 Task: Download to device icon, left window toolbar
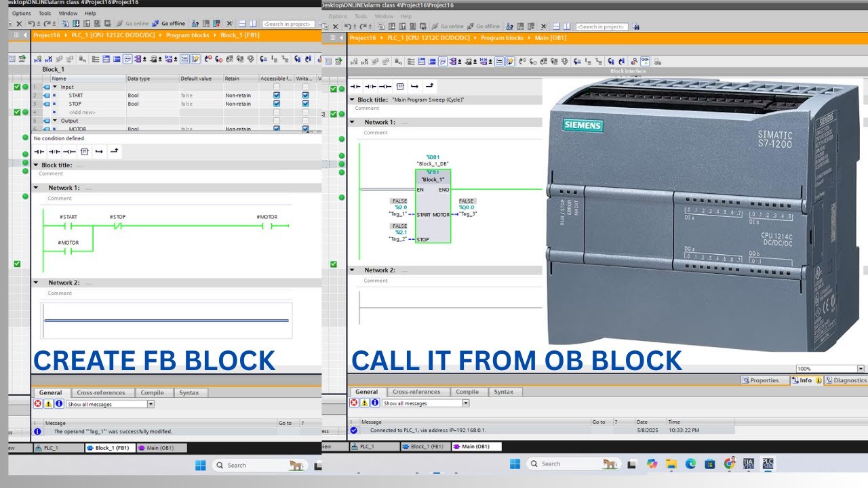point(76,24)
